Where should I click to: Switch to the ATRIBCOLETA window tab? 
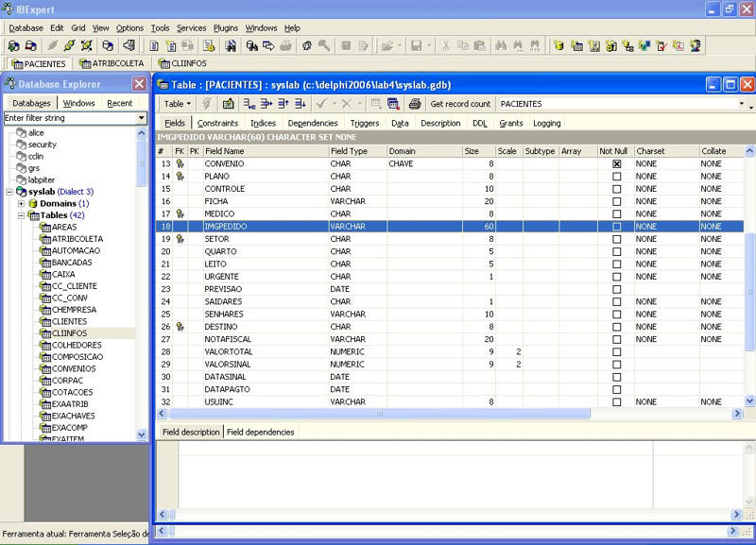(112, 63)
